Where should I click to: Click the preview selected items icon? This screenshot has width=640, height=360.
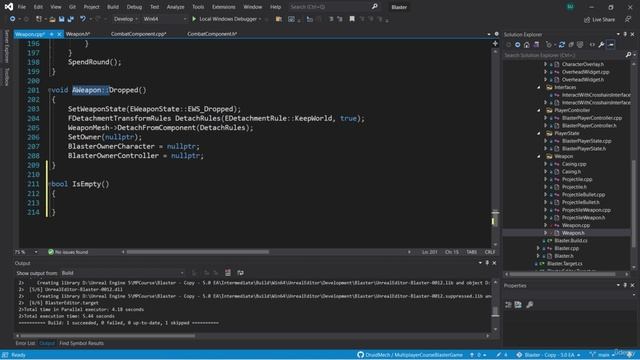point(611,45)
